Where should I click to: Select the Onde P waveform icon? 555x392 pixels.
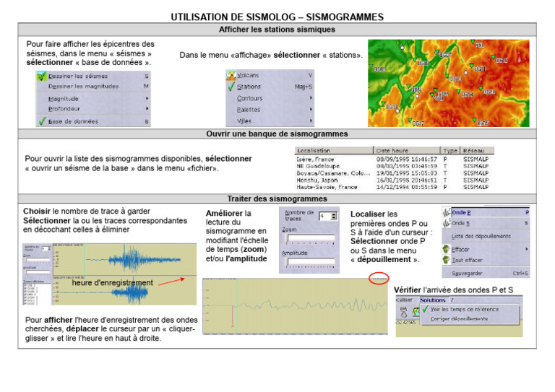446,212
